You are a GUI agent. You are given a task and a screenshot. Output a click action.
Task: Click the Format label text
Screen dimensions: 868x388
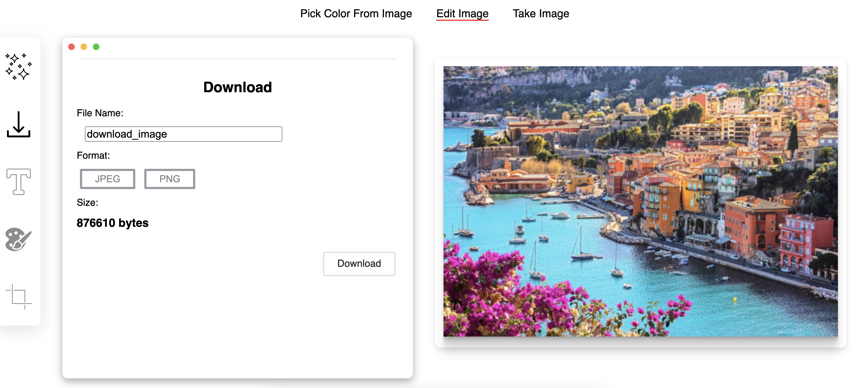tap(93, 156)
